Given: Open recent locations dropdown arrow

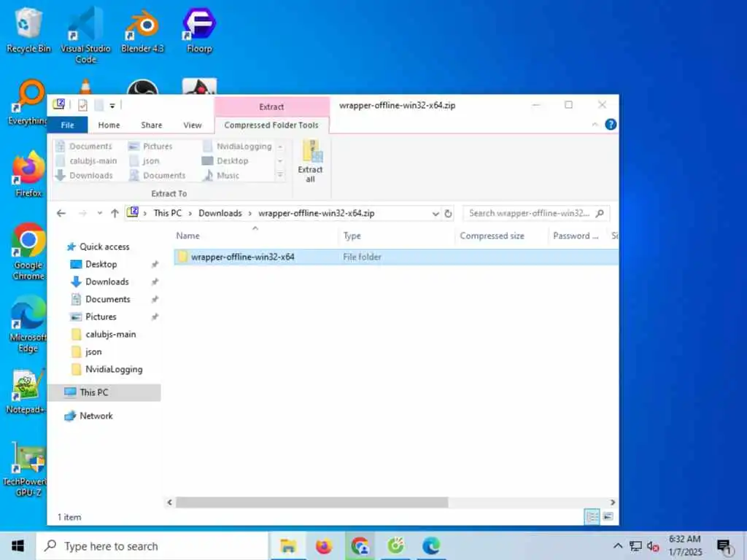Looking at the screenshot, I should 99,214.
